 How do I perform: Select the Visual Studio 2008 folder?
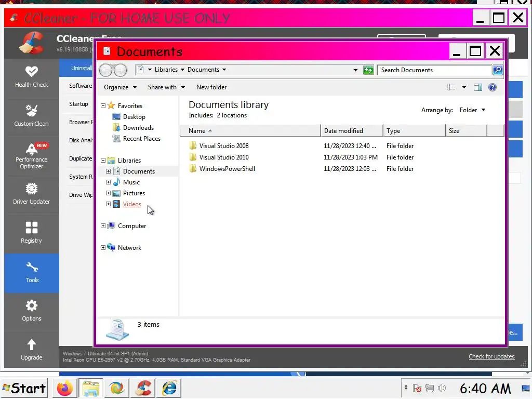[x=219, y=146]
